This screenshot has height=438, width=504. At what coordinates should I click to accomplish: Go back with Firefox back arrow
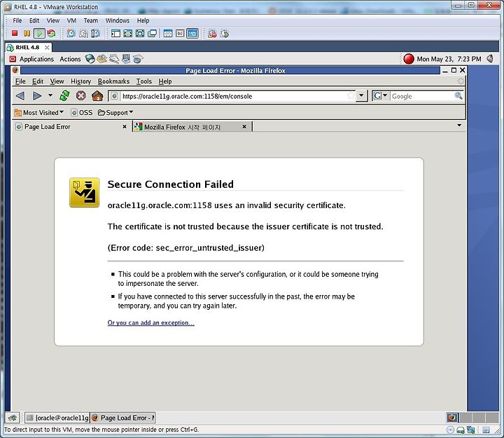(20, 95)
